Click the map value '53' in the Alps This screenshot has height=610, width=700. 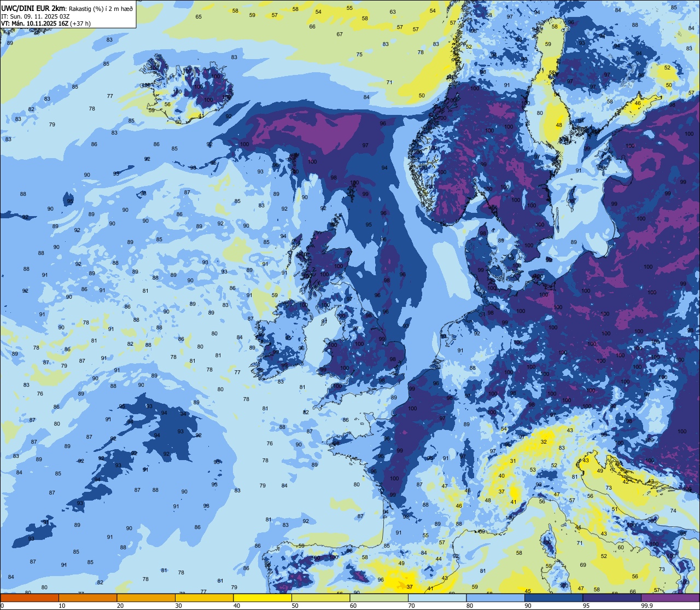(533, 469)
